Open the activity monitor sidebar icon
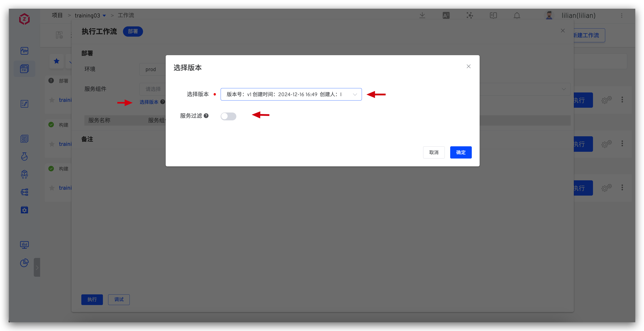The width and height of the screenshot is (644, 331). (x=24, y=51)
